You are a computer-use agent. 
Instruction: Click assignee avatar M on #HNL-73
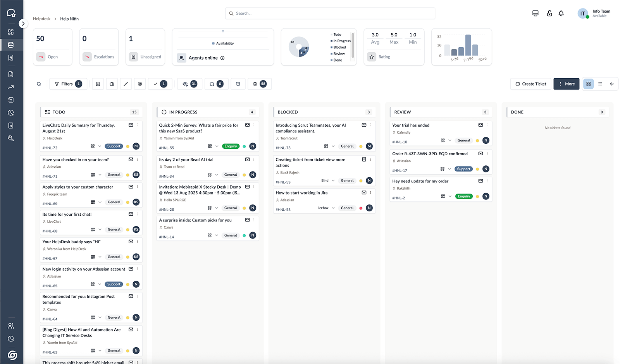[x=369, y=146]
